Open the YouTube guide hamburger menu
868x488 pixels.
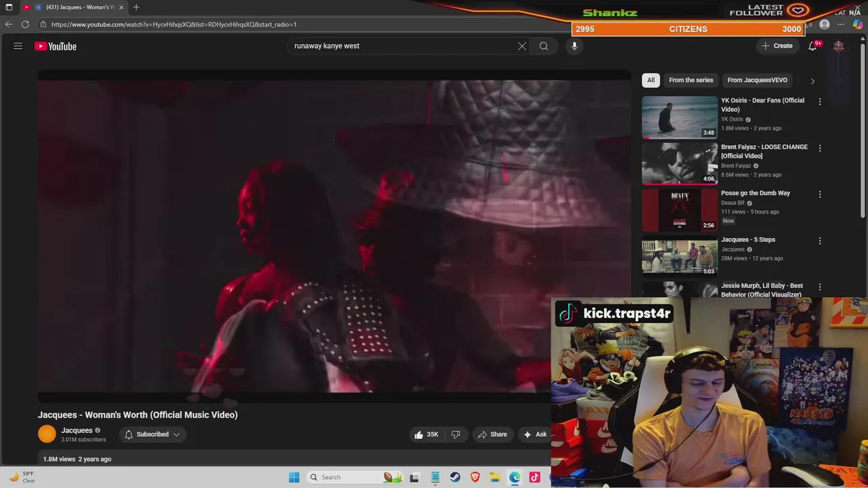click(x=18, y=46)
